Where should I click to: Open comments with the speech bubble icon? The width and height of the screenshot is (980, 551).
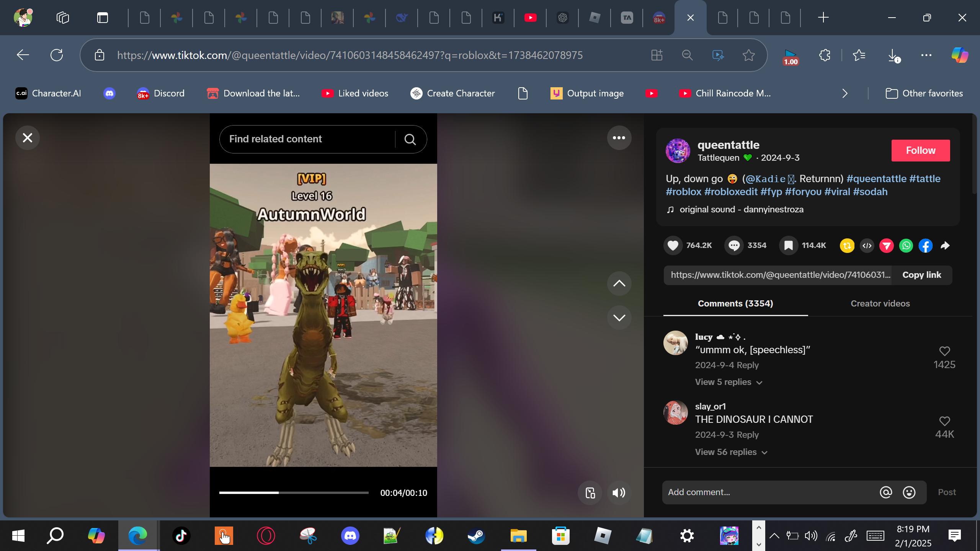[734, 245]
